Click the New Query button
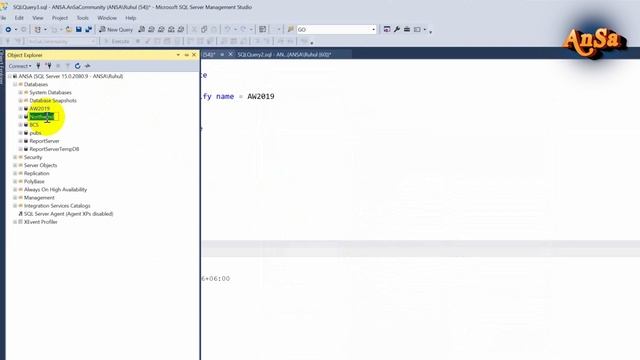This screenshot has height=360, width=640. click(116, 29)
